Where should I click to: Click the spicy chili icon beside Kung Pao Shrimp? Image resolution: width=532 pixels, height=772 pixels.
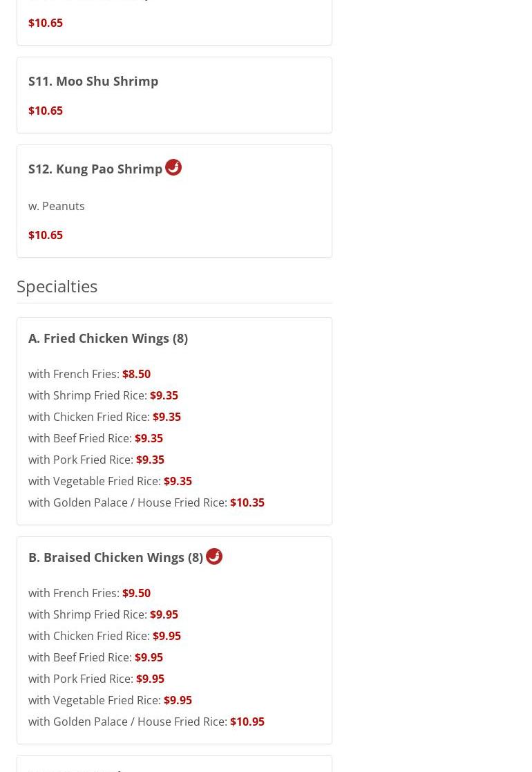(x=173, y=167)
